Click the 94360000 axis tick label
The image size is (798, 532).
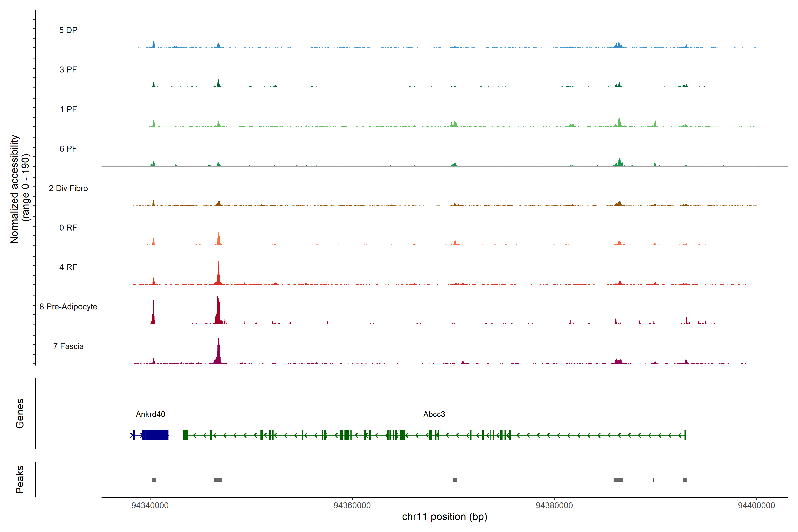point(352,506)
